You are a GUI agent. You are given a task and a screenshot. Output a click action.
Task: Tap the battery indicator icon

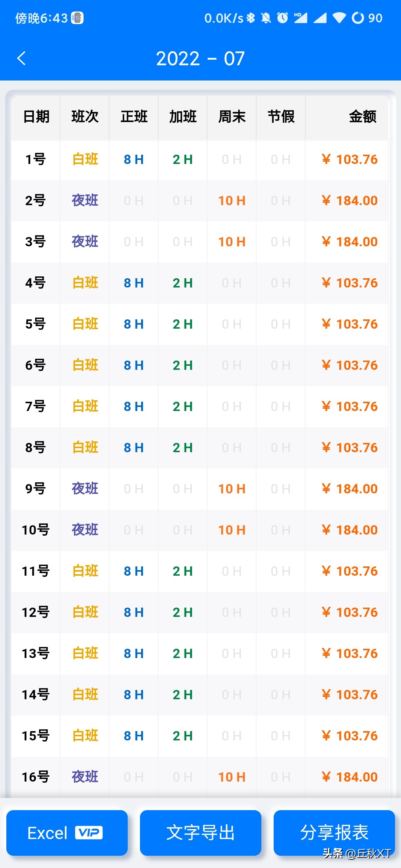(358, 18)
